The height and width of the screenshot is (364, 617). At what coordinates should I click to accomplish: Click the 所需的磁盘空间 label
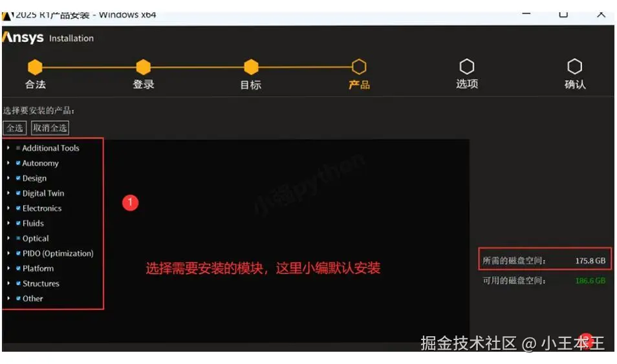[x=514, y=261]
